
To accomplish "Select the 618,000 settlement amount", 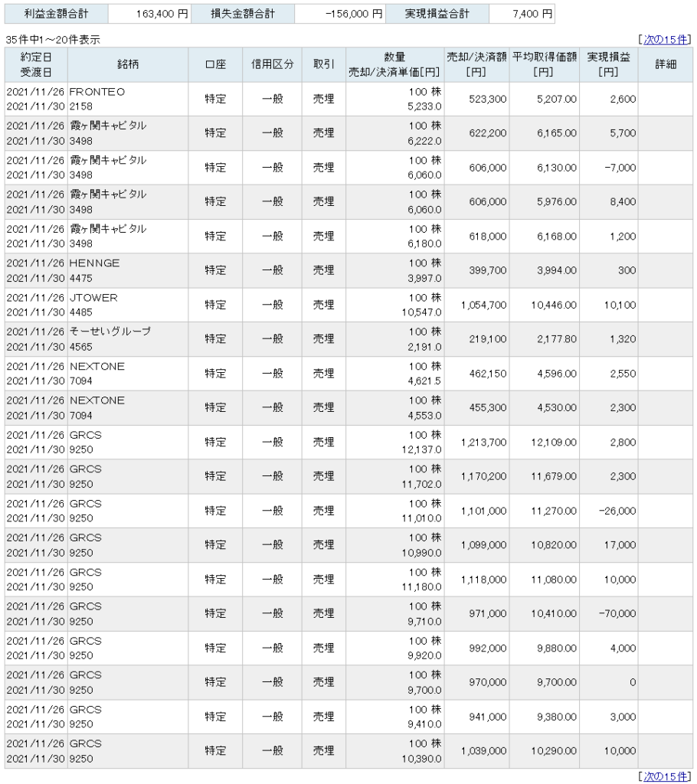I will click(488, 237).
